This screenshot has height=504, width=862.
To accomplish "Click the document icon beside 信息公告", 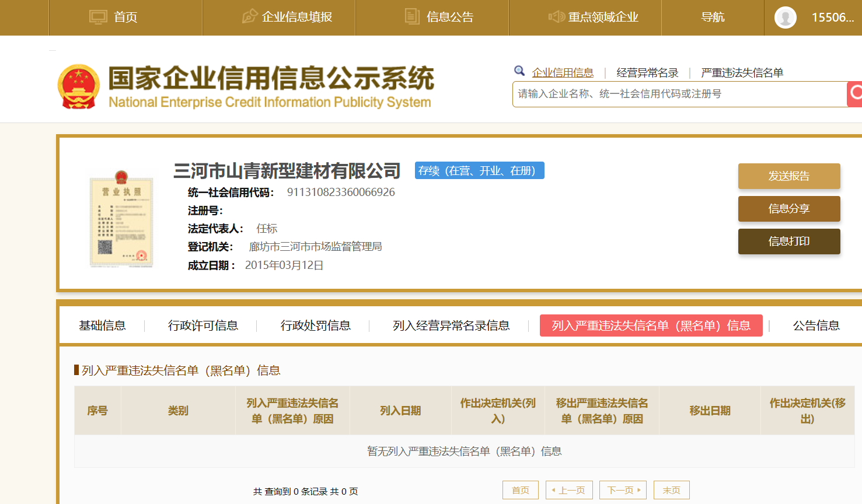I will click(x=412, y=17).
